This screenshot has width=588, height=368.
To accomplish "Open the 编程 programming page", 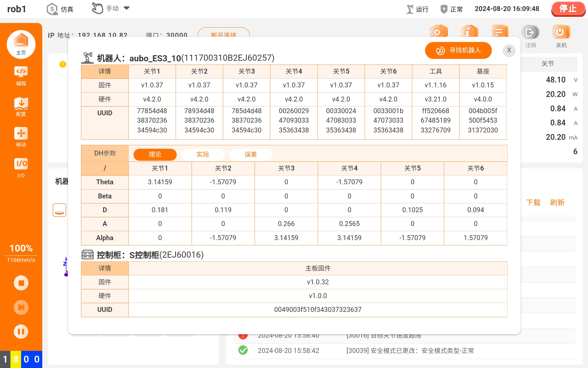I will [21, 76].
